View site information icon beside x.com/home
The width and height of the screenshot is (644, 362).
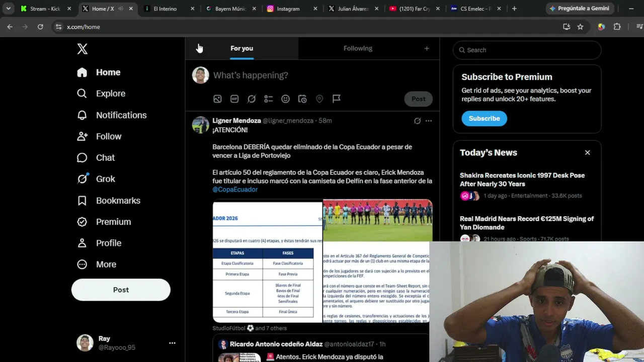(58, 27)
